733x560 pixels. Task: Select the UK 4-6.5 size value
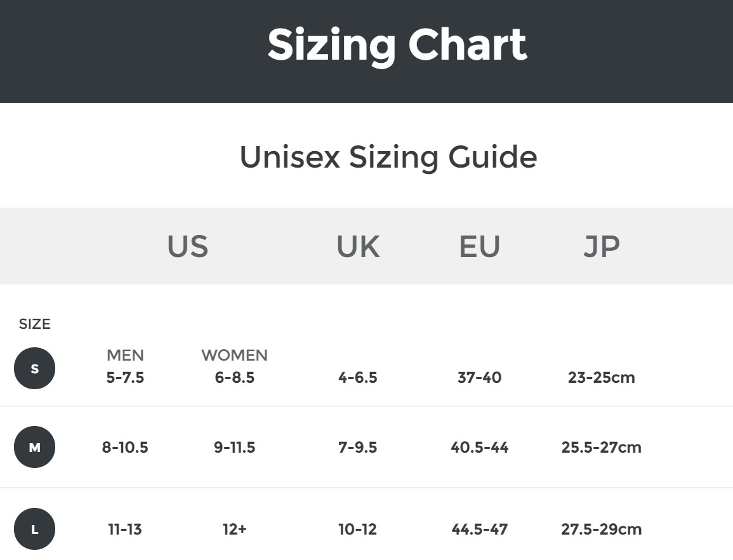[x=357, y=378]
